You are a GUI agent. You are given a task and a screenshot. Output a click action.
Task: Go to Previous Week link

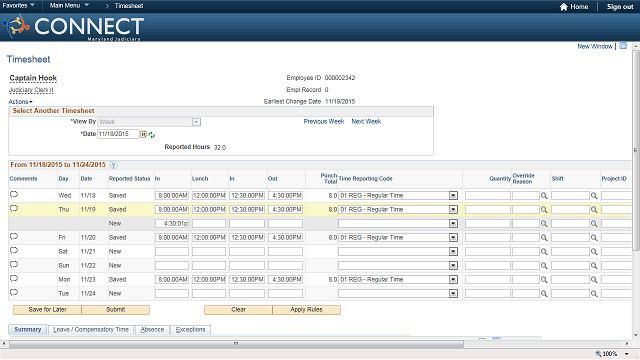pos(324,122)
